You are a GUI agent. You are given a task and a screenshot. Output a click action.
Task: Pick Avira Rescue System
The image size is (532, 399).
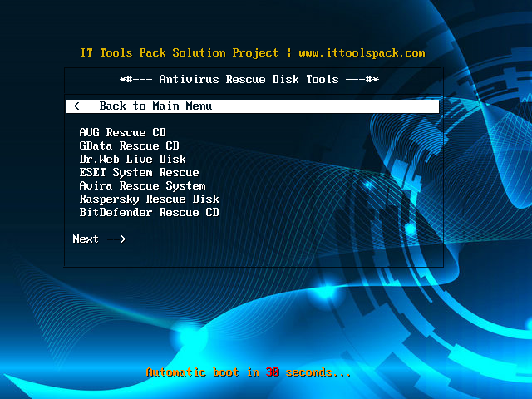(142, 186)
